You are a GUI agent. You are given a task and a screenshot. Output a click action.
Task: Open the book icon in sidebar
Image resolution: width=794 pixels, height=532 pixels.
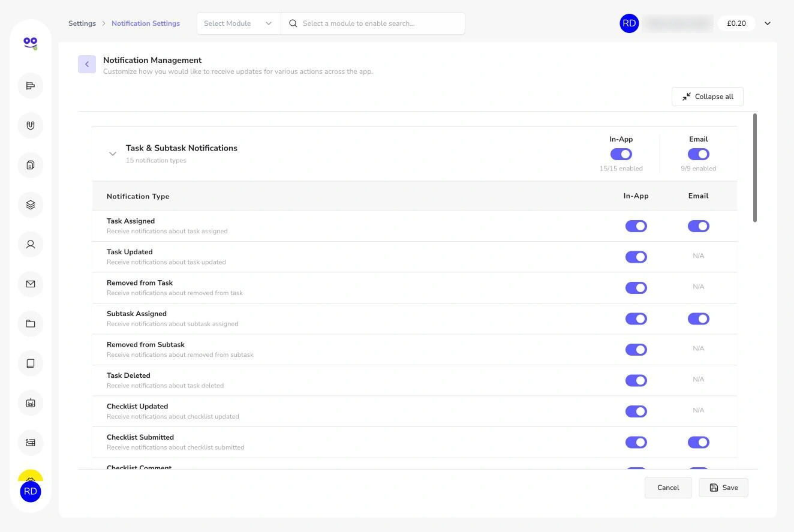pos(31,363)
